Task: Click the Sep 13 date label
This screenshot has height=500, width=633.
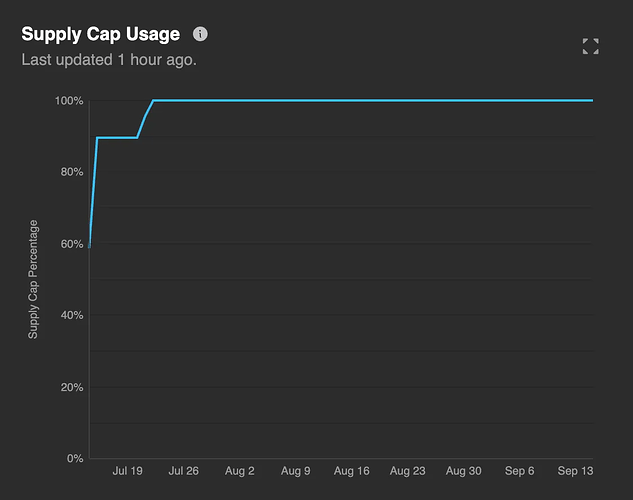Action: [x=575, y=470]
